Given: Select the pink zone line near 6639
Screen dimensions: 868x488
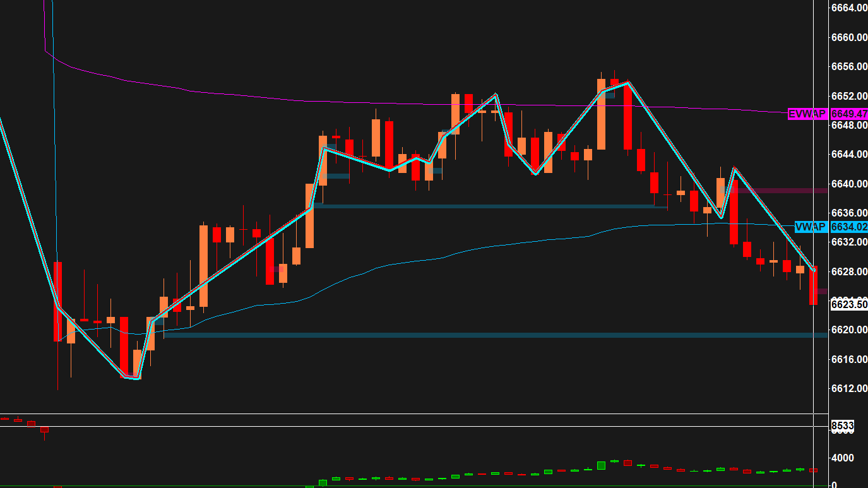Looking at the screenshot, I should tap(775, 190).
